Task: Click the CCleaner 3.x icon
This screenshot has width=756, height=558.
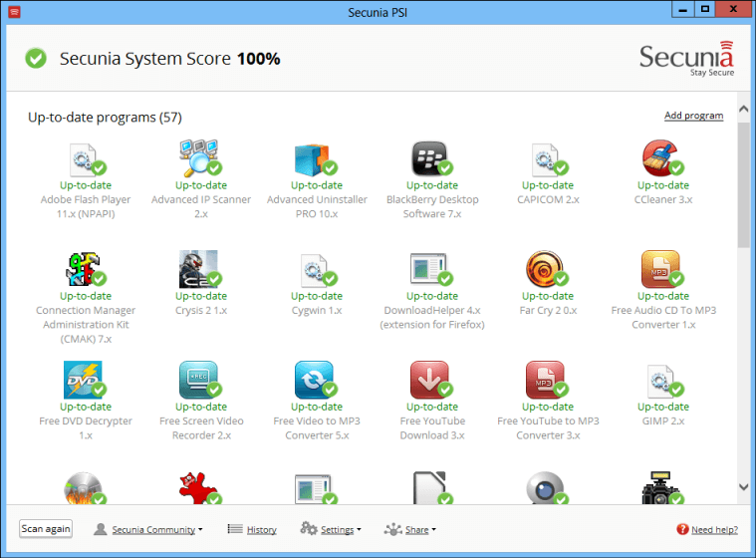Action: click(663, 158)
